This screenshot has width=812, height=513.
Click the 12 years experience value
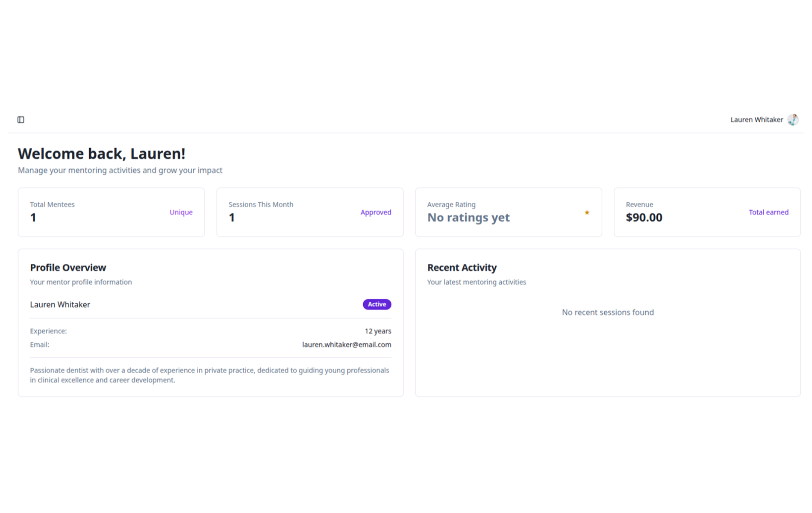(377, 331)
